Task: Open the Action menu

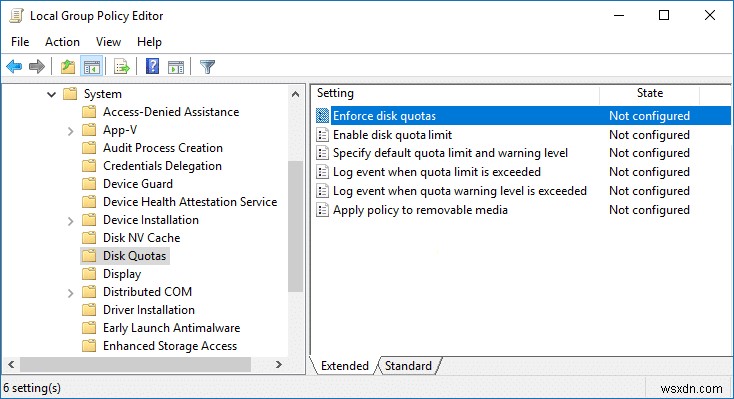Action: click(x=62, y=42)
